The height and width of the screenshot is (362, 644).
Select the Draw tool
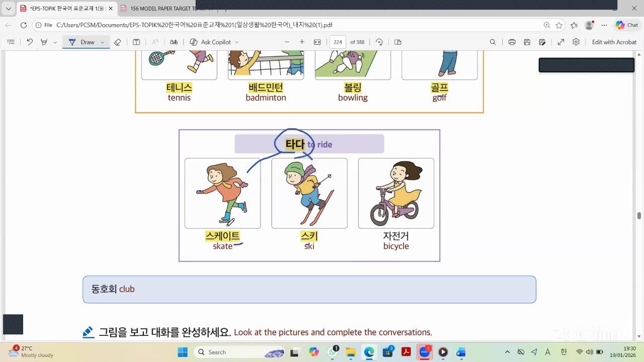point(82,42)
